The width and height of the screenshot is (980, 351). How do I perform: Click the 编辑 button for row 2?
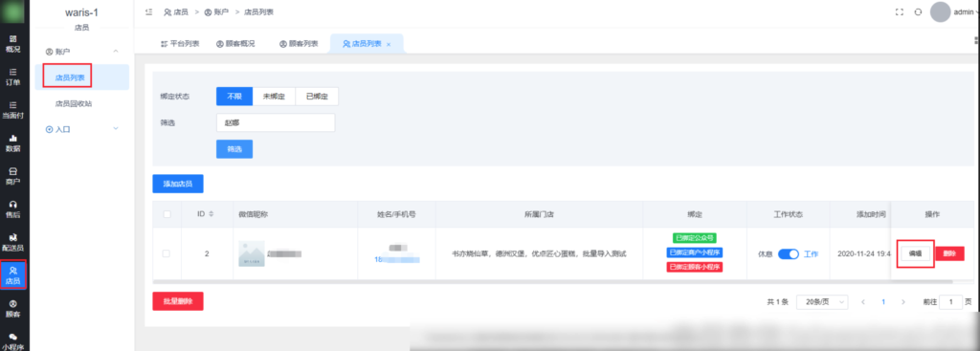tap(916, 253)
